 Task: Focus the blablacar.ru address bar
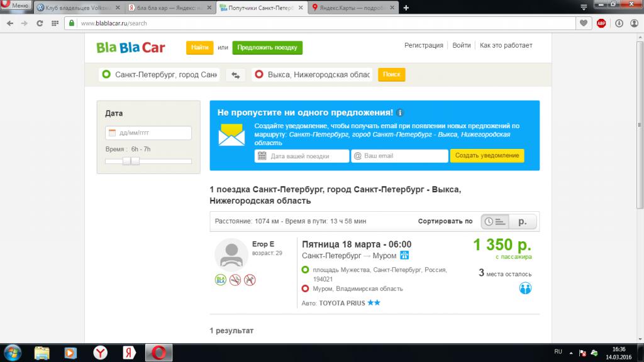[x=320, y=23]
